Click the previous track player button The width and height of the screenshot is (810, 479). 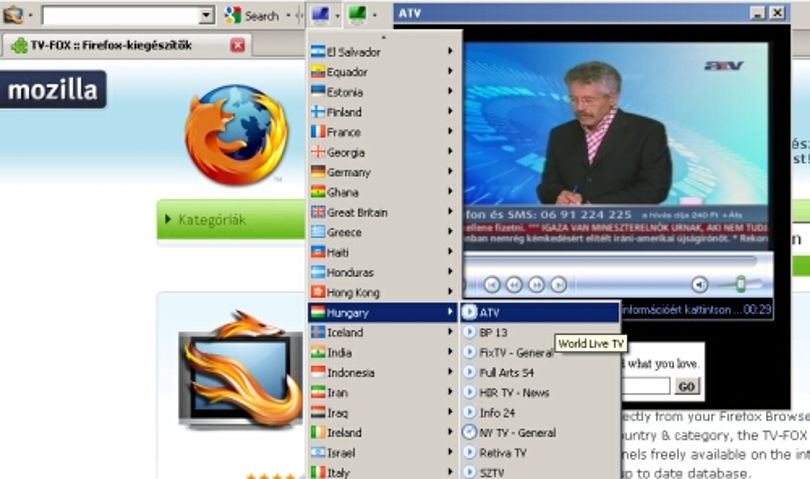point(492,285)
